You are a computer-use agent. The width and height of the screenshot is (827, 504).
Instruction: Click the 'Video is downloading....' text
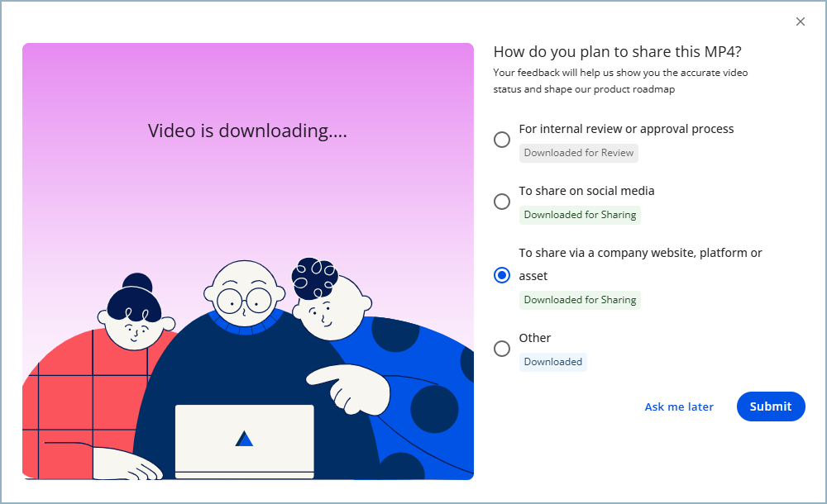pyautogui.click(x=247, y=131)
